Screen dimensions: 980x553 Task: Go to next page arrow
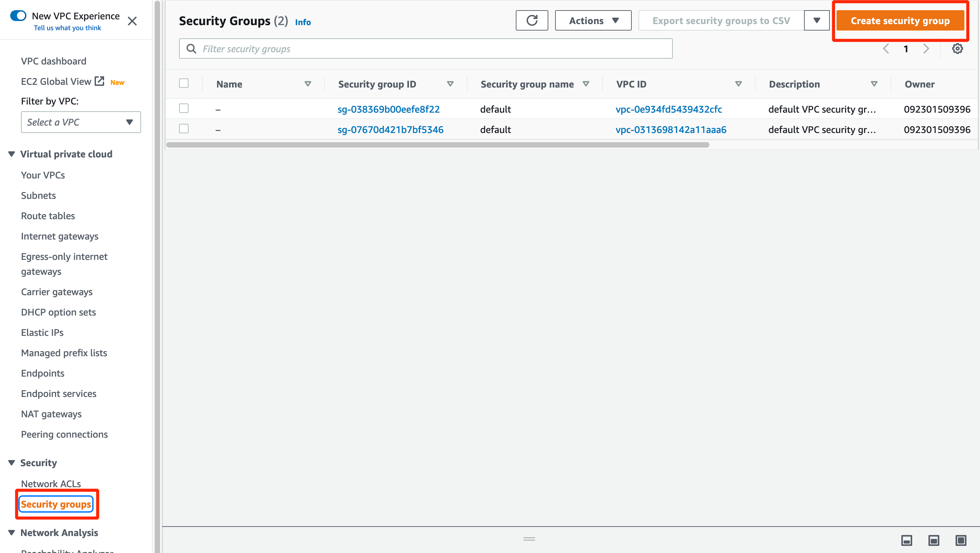[x=926, y=49]
